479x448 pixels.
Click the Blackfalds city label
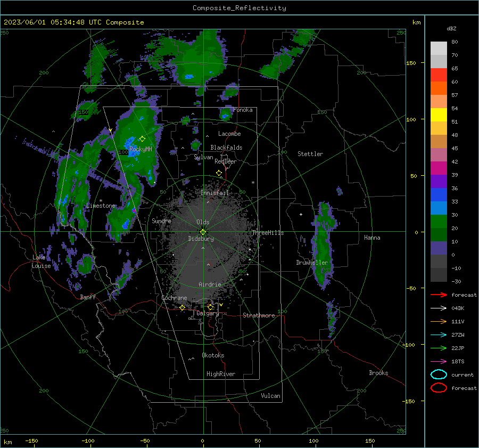(x=226, y=148)
